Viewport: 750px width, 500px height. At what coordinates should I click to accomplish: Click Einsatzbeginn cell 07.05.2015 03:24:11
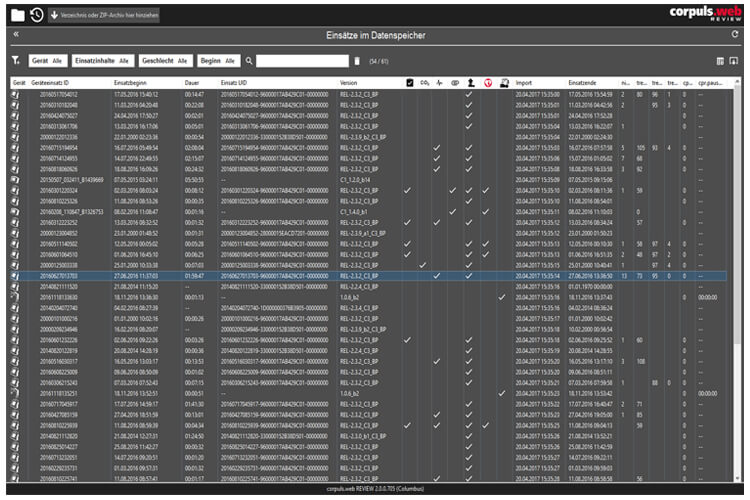tap(136, 180)
